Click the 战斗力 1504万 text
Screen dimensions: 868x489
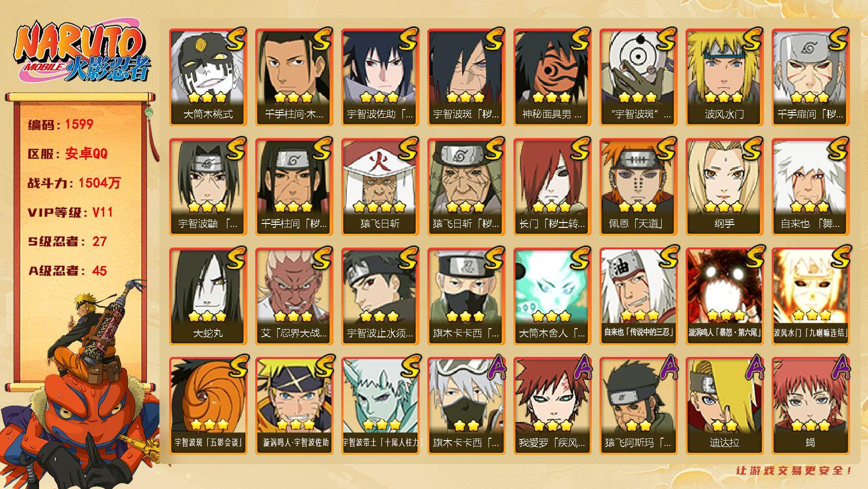[x=74, y=183]
